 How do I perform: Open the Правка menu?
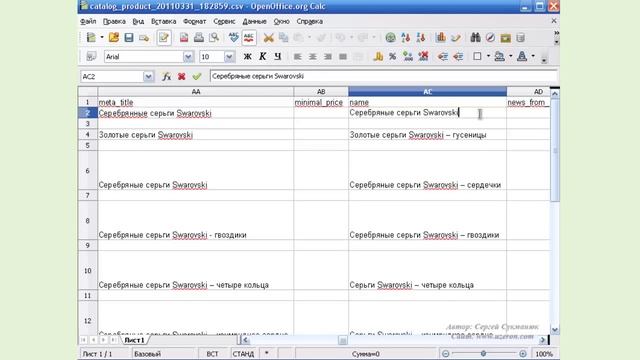point(114,21)
